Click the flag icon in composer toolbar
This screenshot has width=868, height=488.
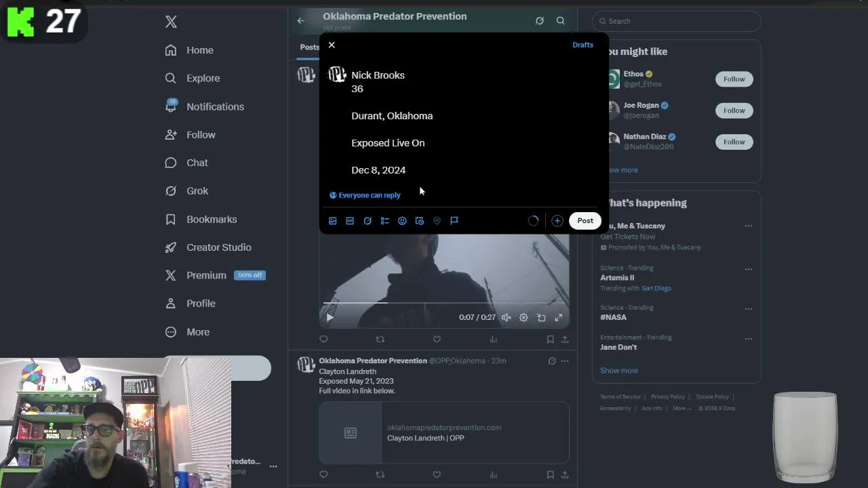coord(454,221)
